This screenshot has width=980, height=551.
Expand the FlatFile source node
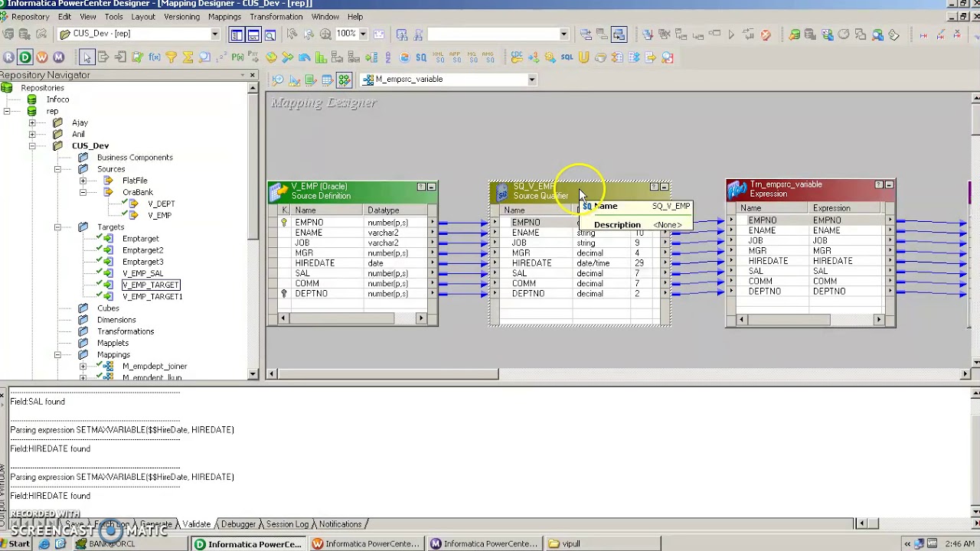83,181
